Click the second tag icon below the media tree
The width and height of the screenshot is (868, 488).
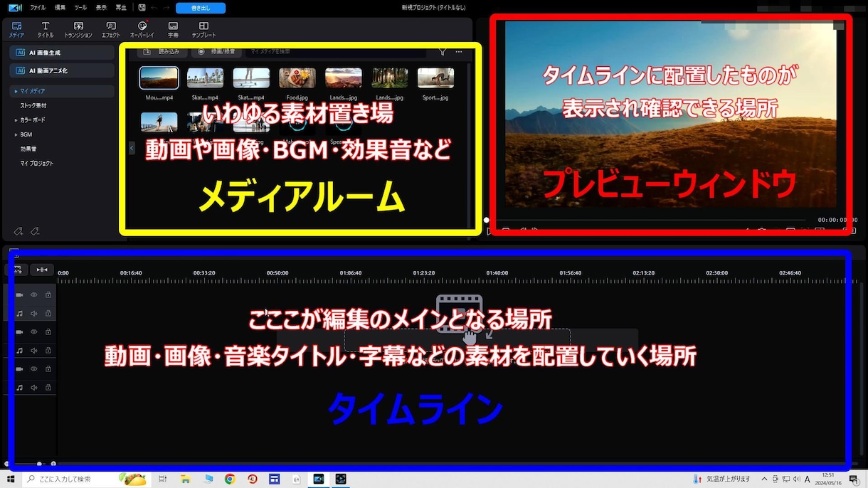(34, 230)
